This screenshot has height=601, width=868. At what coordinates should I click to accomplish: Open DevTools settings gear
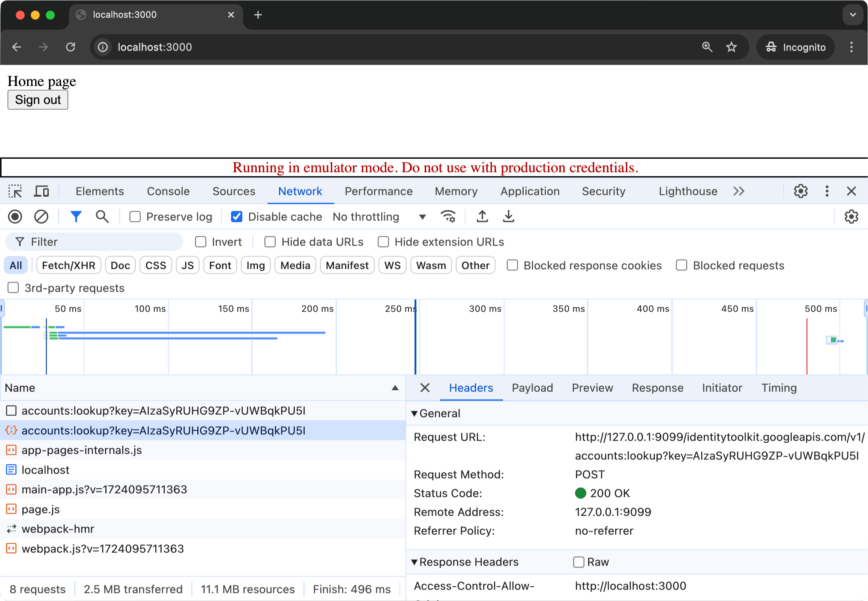click(800, 191)
